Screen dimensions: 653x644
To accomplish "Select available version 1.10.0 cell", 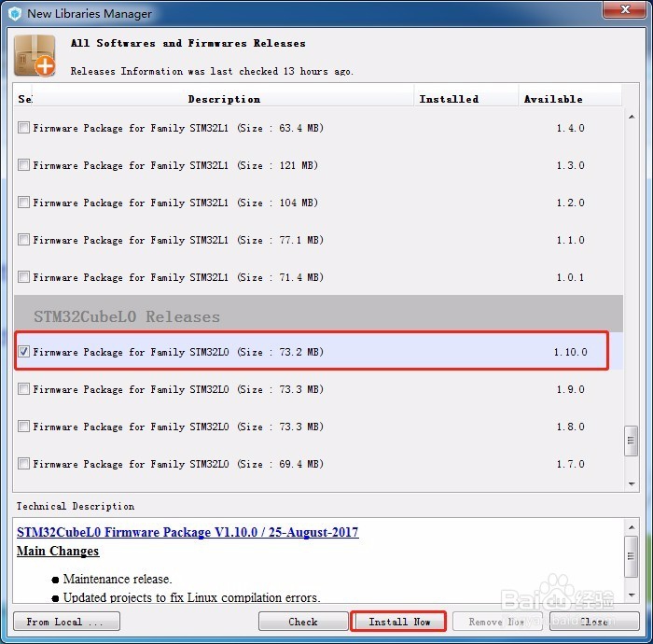I will tap(570, 352).
